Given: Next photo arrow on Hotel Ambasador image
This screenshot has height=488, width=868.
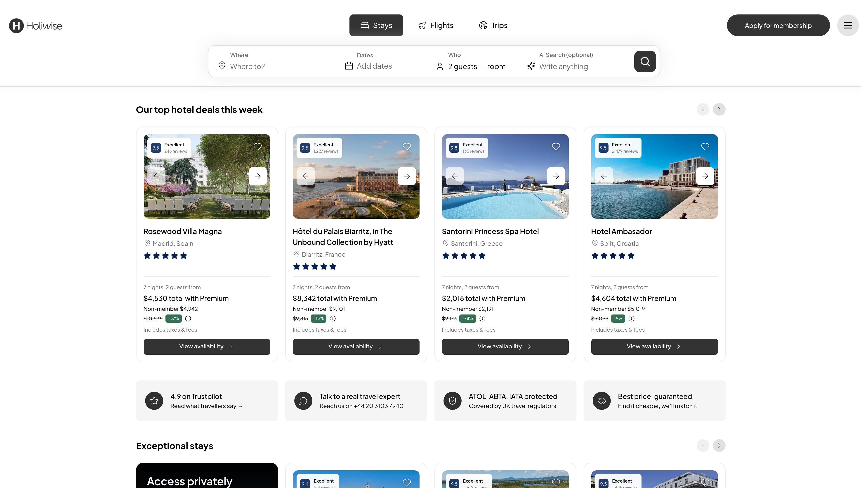Looking at the screenshot, I should click(x=705, y=176).
